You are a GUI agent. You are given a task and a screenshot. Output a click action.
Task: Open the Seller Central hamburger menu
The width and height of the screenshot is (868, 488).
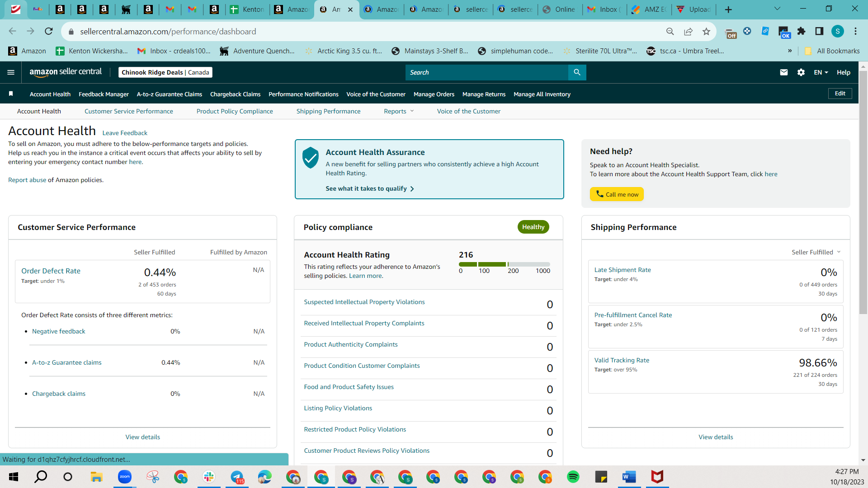11,72
